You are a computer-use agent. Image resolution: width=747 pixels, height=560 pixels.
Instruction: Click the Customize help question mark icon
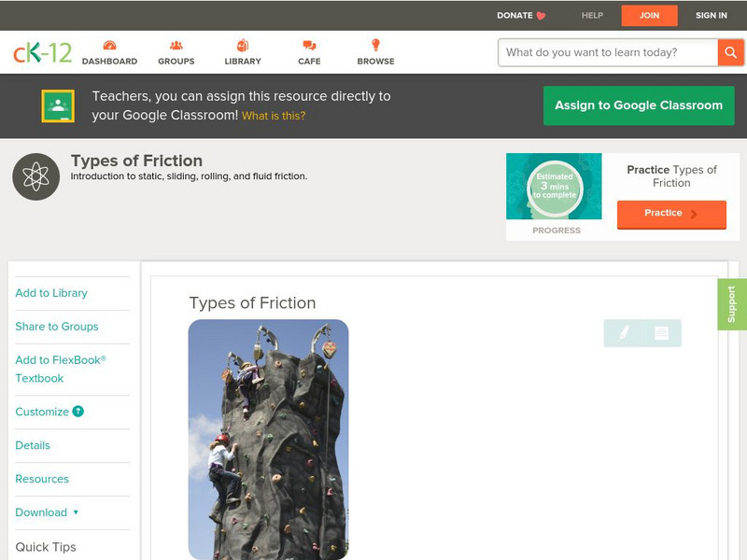78,412
